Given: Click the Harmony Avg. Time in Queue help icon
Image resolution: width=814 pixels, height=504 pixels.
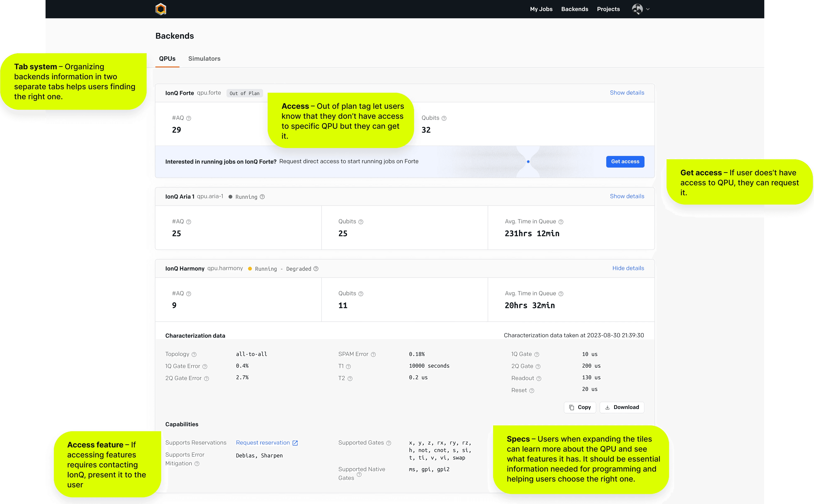Looking at the screenshot, I should pos(561,294).
